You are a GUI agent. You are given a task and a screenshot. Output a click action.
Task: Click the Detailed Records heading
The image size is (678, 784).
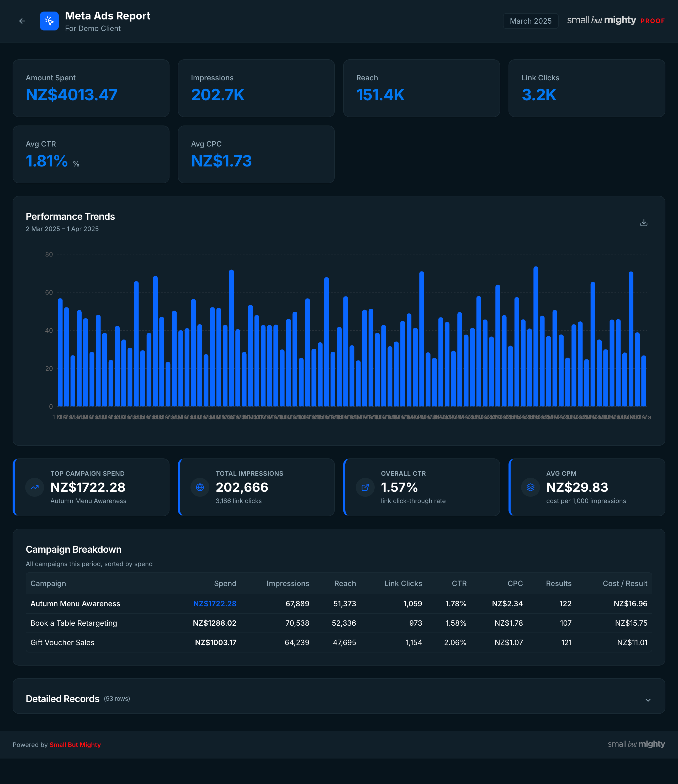coord(62,699)
